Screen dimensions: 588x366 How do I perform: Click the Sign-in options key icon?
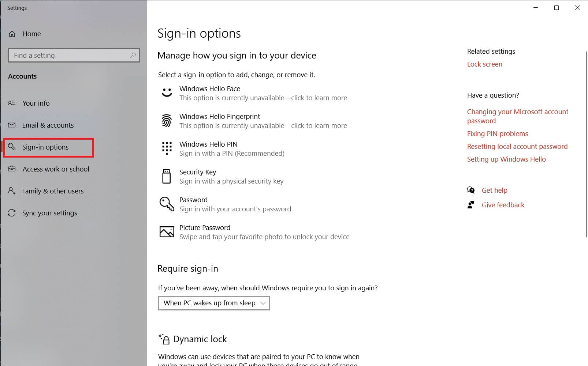[12, 147]
